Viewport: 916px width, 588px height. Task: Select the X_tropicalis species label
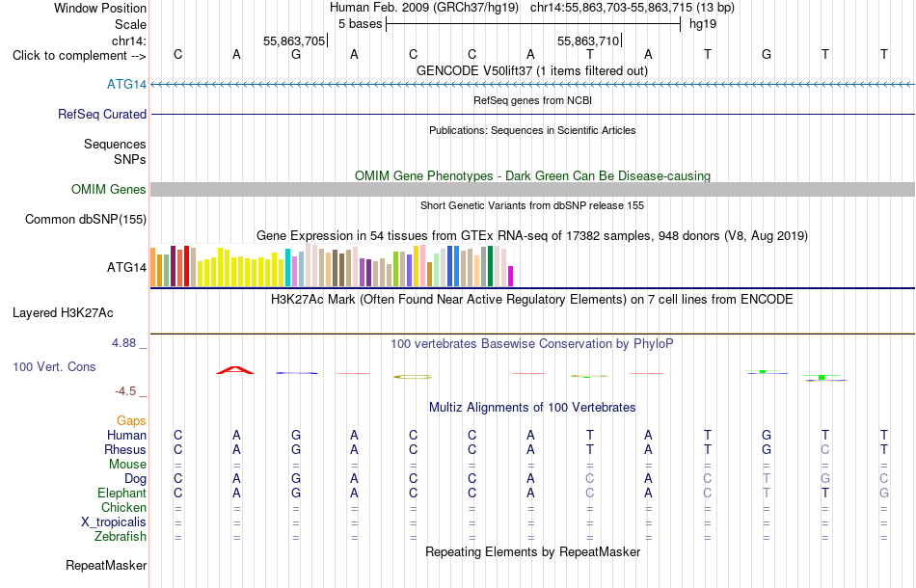(114, 522)
